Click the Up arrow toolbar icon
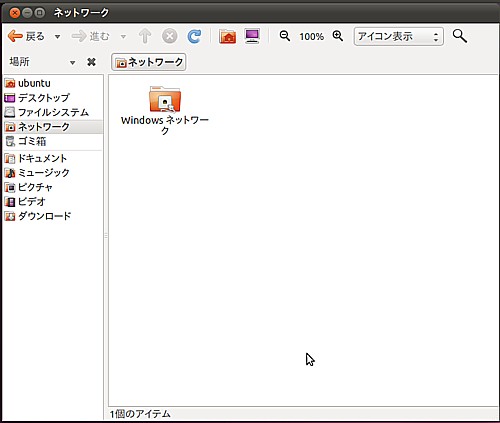The image size is (500, 423). (x=145, y=36)
